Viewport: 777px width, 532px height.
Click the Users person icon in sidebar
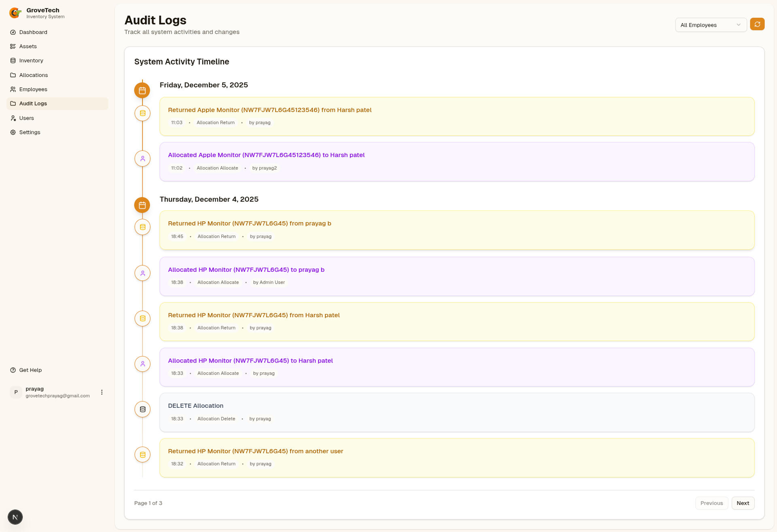click(13, 118)
